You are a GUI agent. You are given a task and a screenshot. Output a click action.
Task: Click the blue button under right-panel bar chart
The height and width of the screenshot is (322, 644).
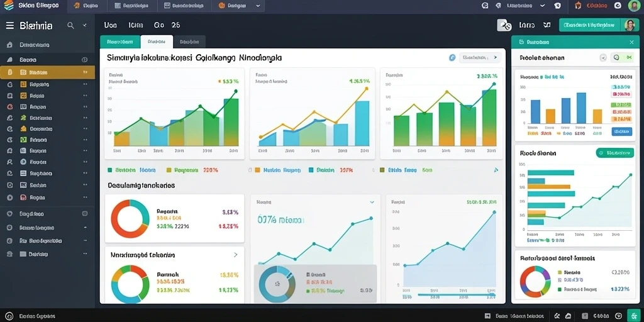point(622,131)
